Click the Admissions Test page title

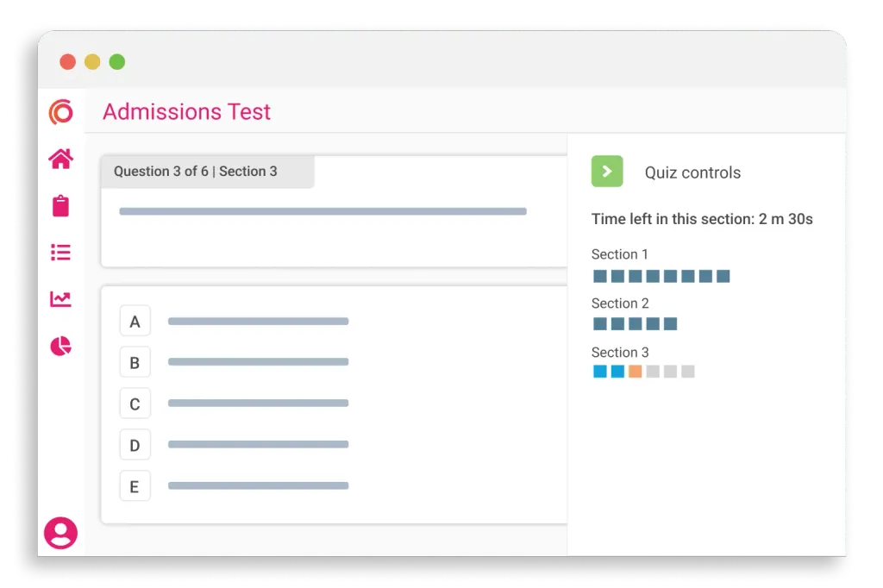(186, 112)
